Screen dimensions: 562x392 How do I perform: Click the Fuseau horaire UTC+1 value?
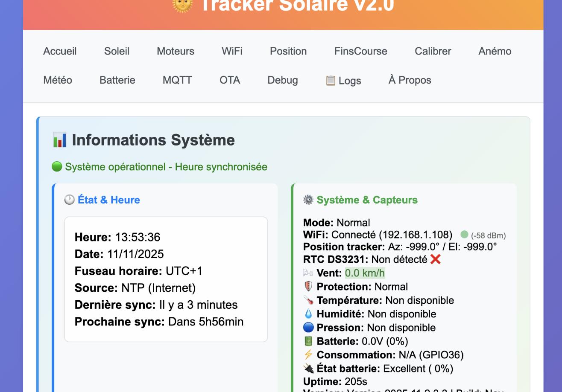184,271
